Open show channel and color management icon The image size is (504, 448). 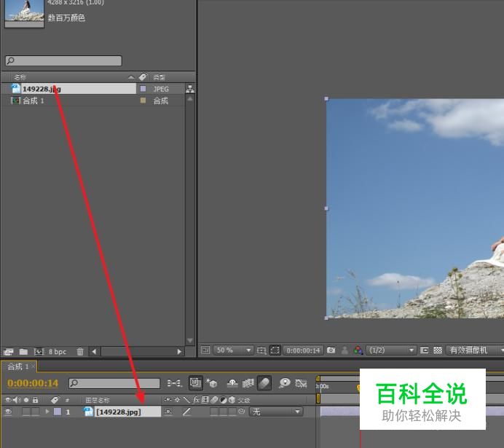358,350
